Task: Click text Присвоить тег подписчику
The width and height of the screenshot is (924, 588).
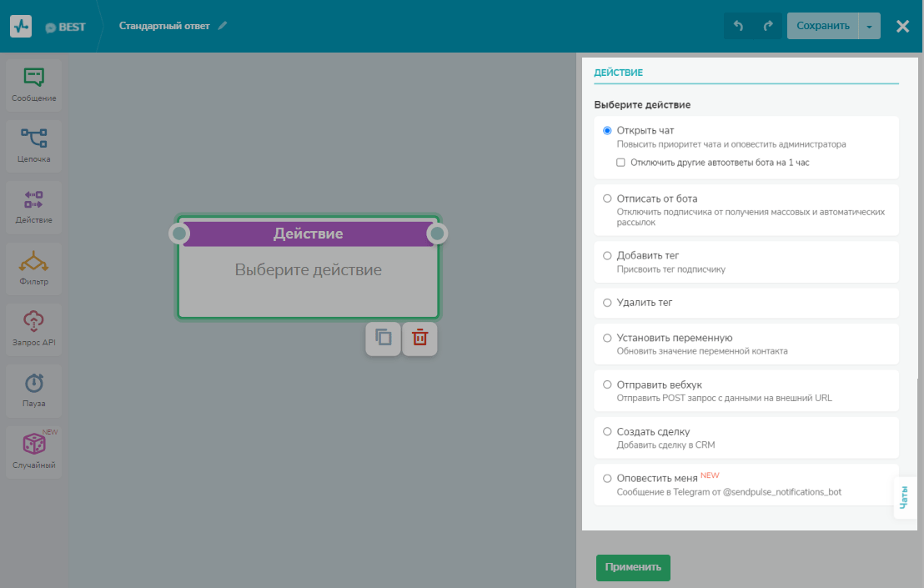Action: (x=671, y=269)
